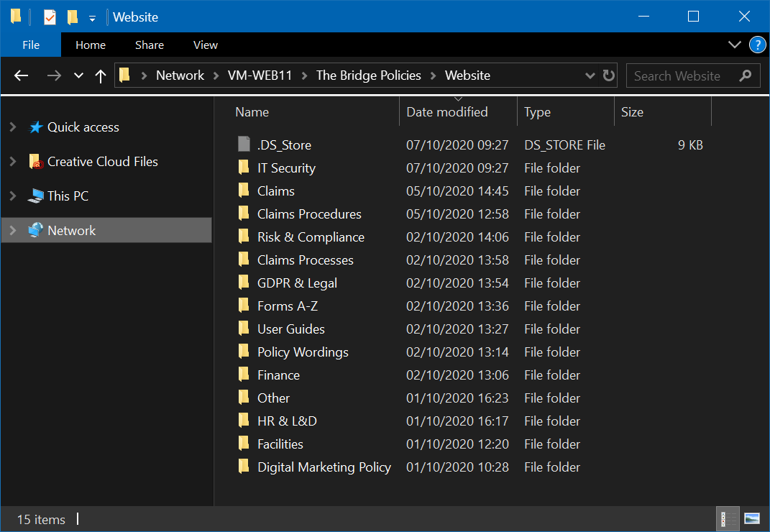Switch to large thumbnails view icon
770x532 pixels.
click(752, 518)
